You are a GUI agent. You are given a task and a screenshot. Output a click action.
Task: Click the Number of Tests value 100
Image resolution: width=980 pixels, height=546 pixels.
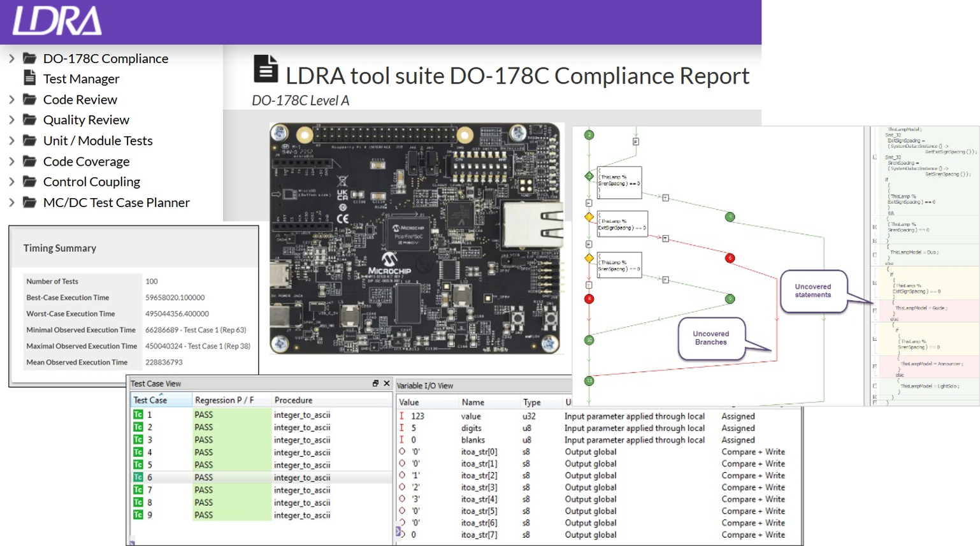tap(152, 281)
